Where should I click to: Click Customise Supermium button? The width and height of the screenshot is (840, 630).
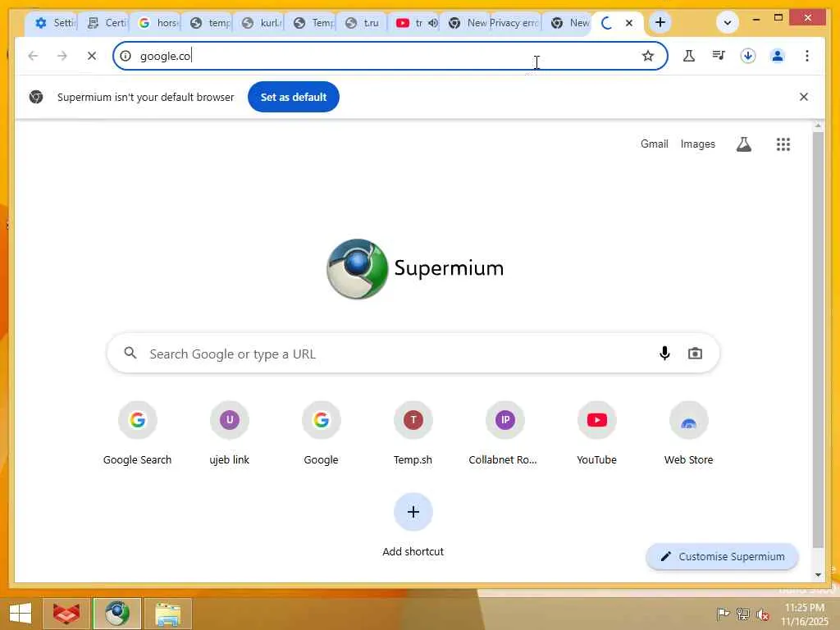(x=722, y=557)
